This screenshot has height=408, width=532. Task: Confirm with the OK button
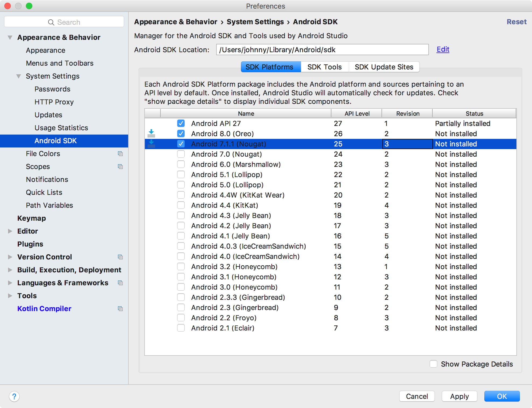coord(502,396)
